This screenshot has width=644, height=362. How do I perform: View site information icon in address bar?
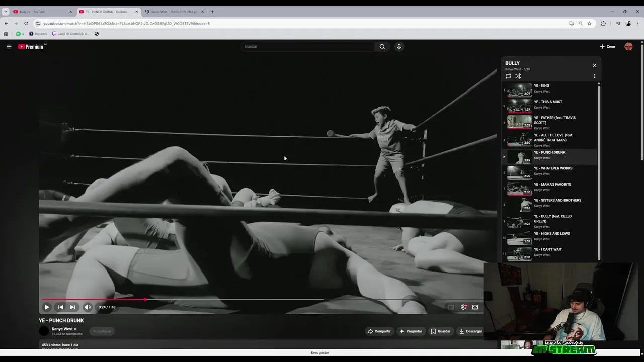click(38, 23)
